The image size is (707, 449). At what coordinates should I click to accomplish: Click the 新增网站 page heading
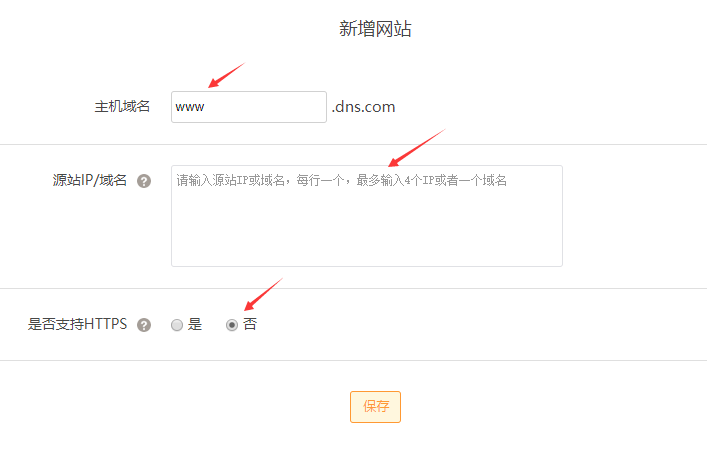tap(375, 29)
